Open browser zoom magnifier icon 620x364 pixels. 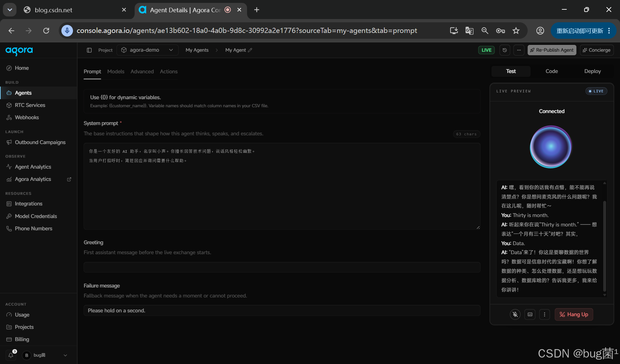485,31
